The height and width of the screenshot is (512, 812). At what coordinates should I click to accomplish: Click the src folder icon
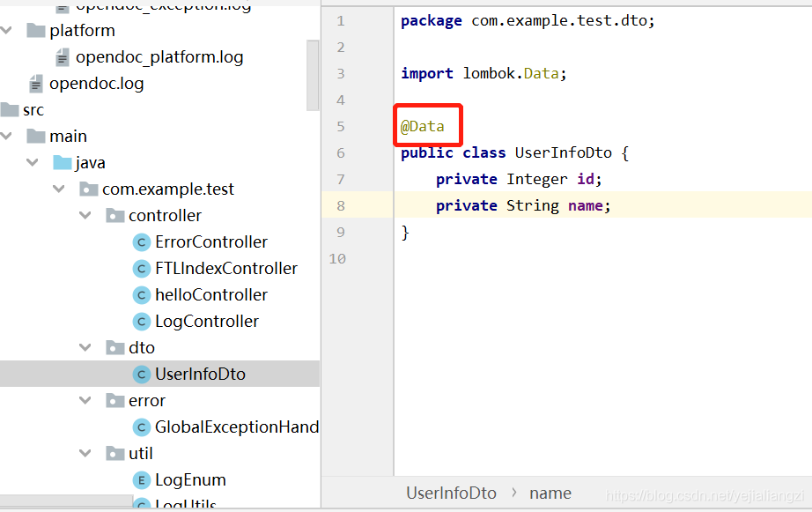(10, 110)
